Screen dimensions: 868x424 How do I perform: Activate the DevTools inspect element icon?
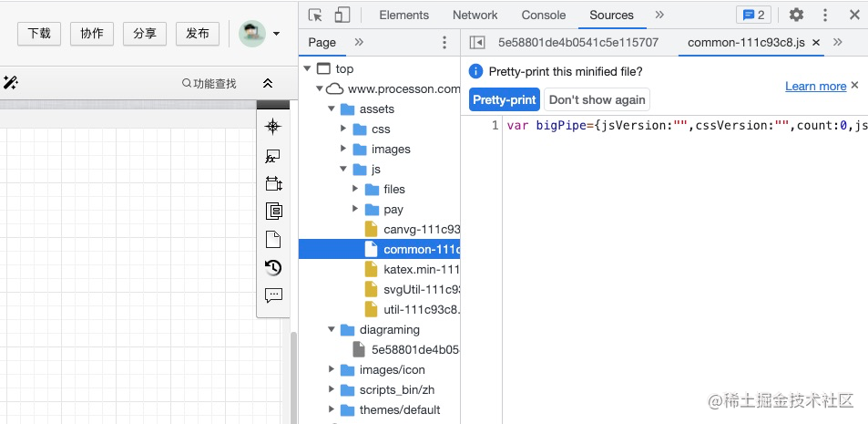click(315, 15)
